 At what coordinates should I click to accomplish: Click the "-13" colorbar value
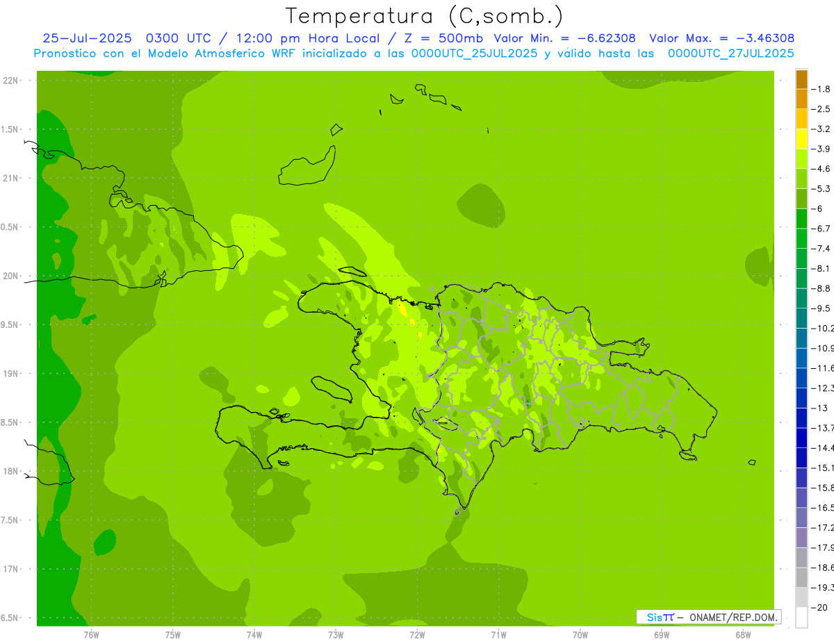point(819,408)
